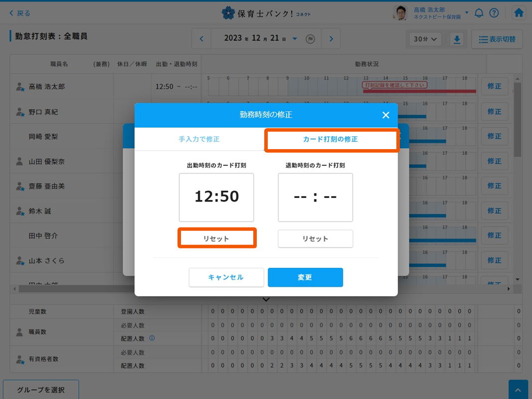Open the user account dropdown arrow
This screenshot has width=532, height=399.
coord(467,12)
